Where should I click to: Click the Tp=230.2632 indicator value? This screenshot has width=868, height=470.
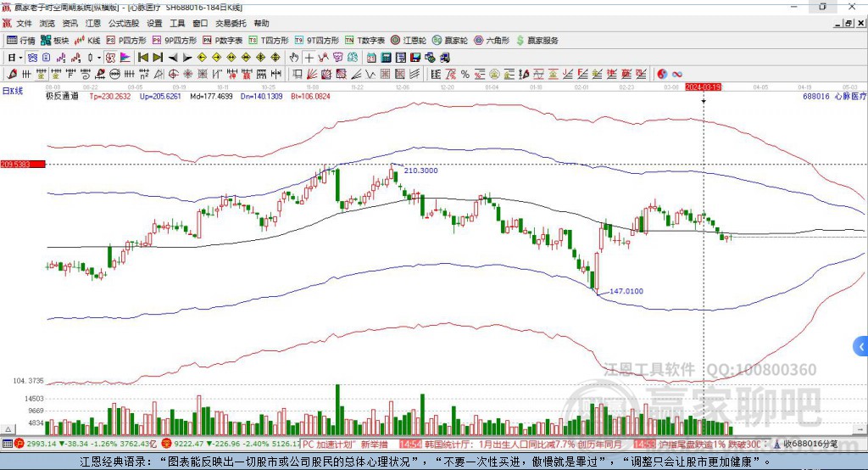110,96
